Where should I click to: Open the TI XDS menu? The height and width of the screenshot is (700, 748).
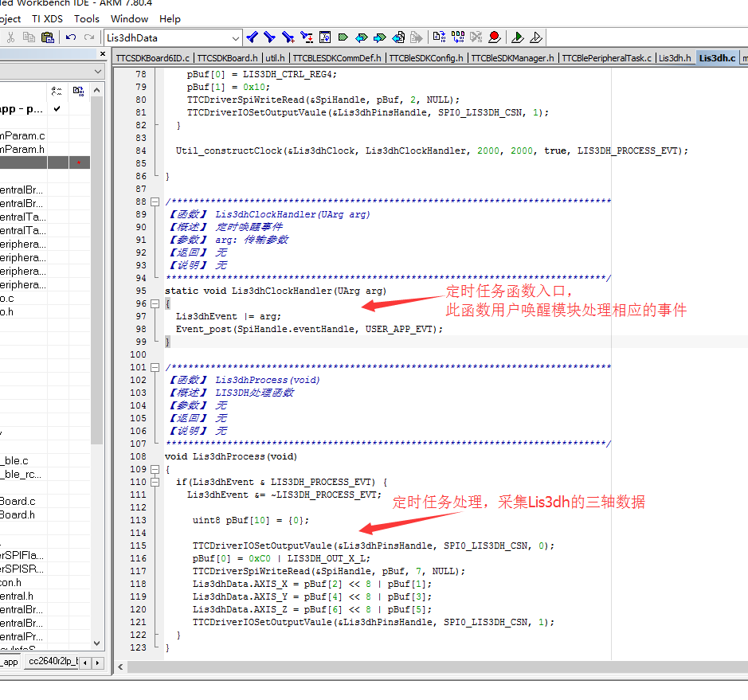(x=47, y=18)
